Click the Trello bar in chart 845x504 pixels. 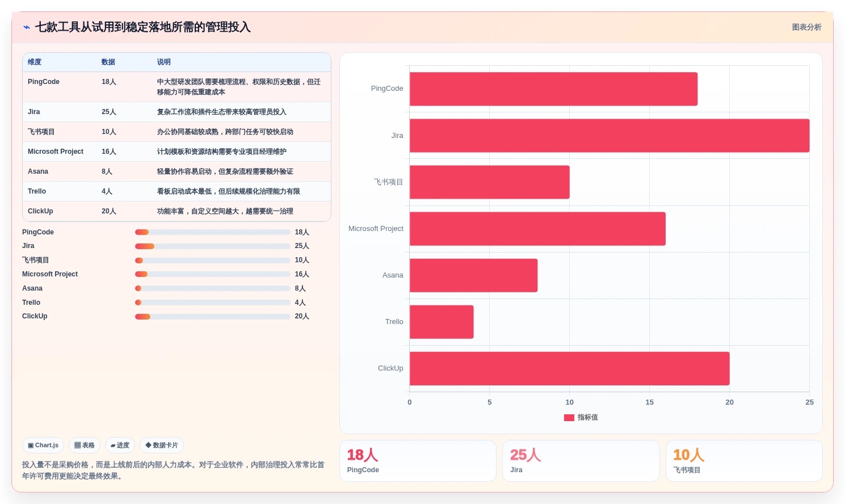[442, 322]
